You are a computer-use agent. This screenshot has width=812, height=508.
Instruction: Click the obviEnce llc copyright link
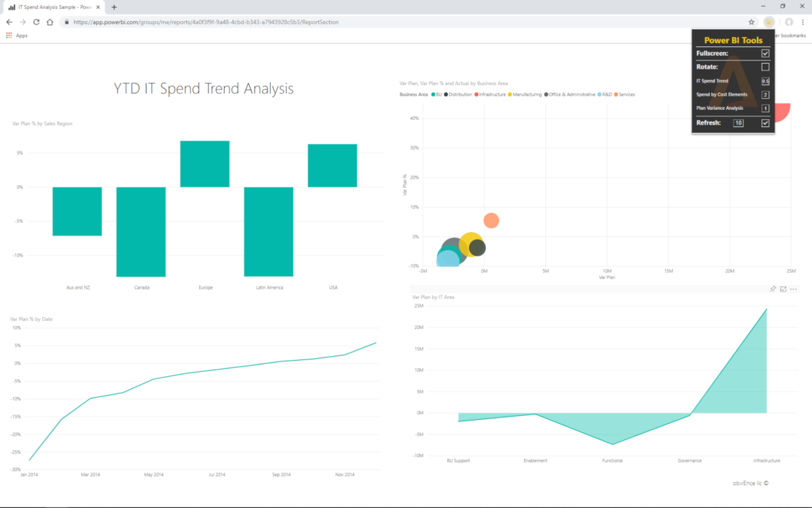[750, 483]
